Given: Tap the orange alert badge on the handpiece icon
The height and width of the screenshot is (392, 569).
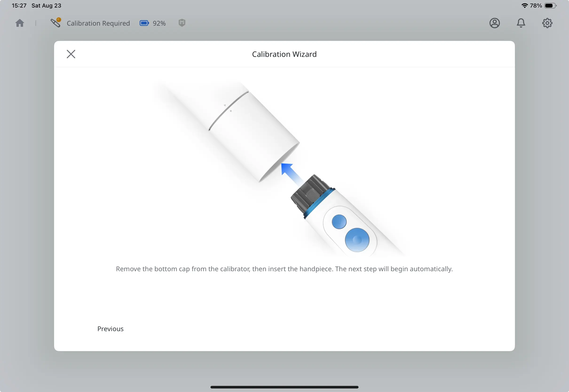Looking at the screenshot, I should (59, 20).
